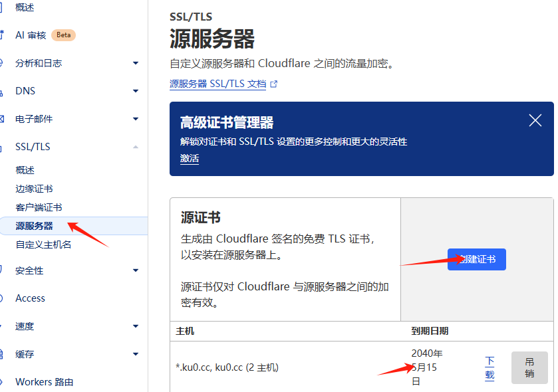Select the *.ku0.cc, ku0.cc host text
The image size is (558, 392).
[x=227, y=367]
